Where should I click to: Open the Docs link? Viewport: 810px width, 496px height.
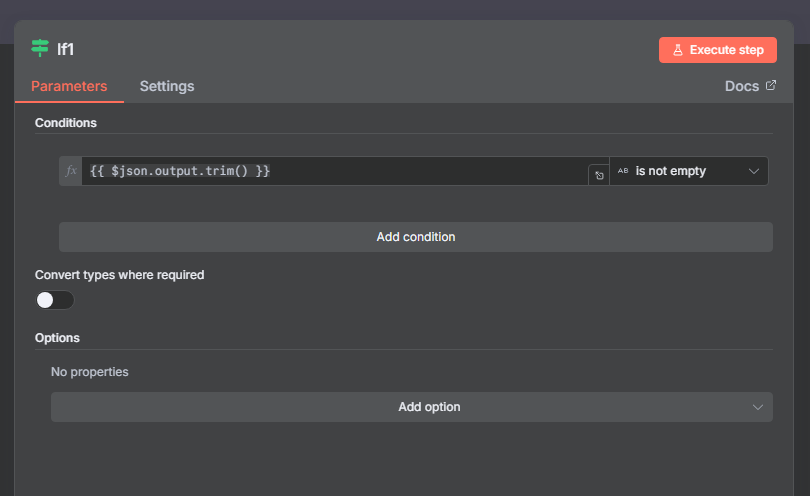742,86
